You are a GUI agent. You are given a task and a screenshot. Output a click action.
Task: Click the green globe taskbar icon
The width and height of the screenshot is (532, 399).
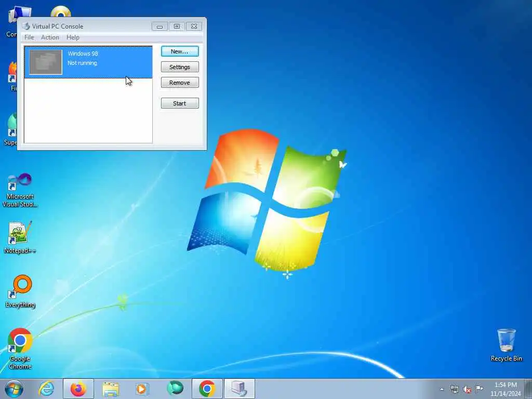click(175, 388)
